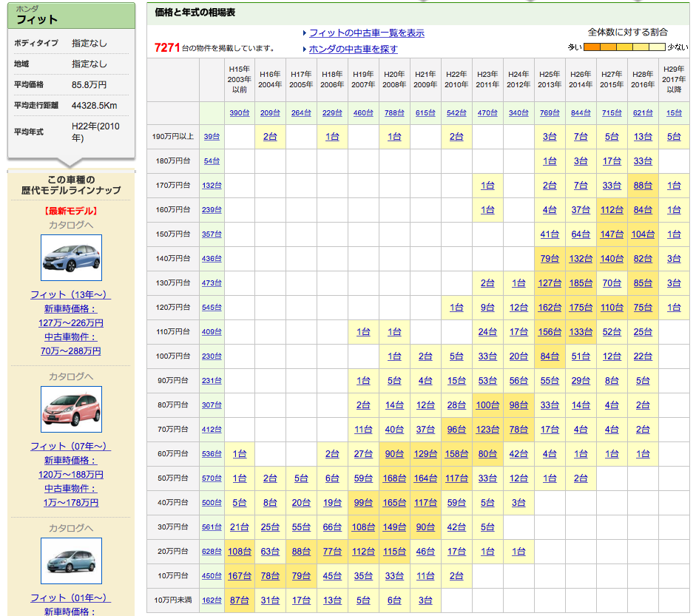Open the 615台 total for H21年 column
Screen dimensions: 696x616
(x=425, y=113)
